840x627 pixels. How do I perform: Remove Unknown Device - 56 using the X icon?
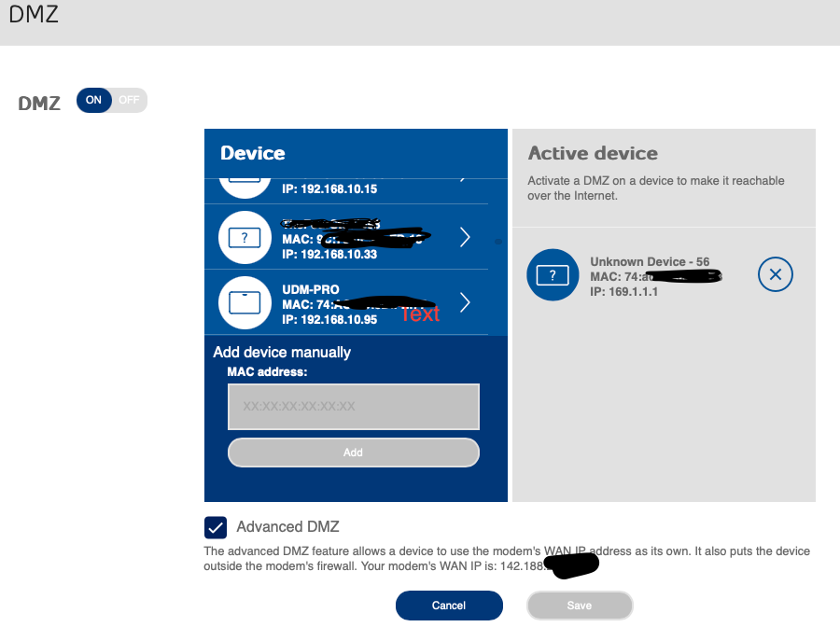coord(776,273)
